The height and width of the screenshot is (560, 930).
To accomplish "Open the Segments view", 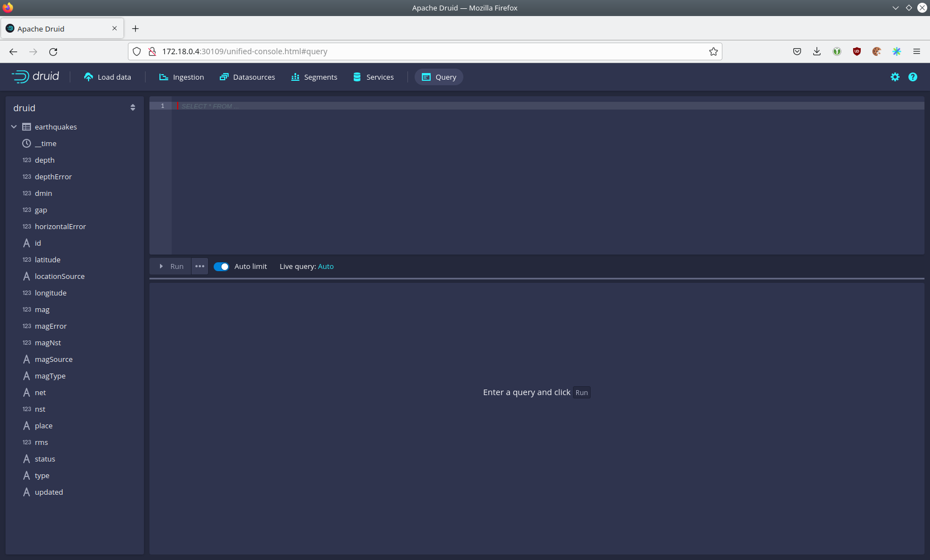I will tap(314, 77).
